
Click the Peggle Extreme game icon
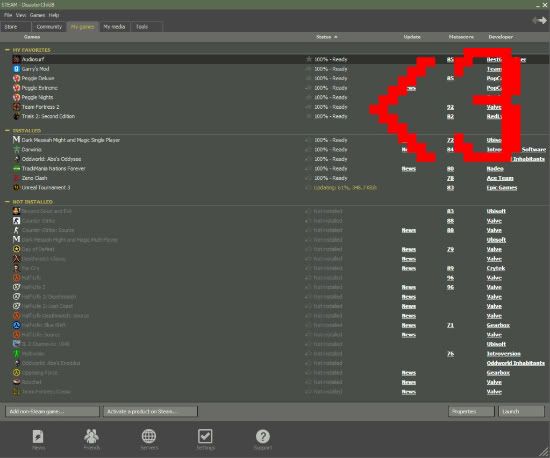point(16,88)
